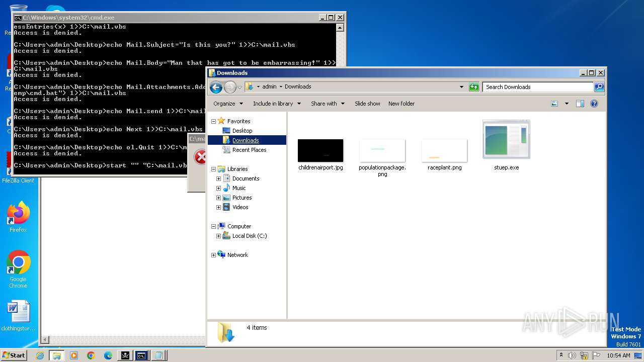Open recent pages dropdown next to Forward
This screenshot has width=644, height=362.
pos(239,87)
